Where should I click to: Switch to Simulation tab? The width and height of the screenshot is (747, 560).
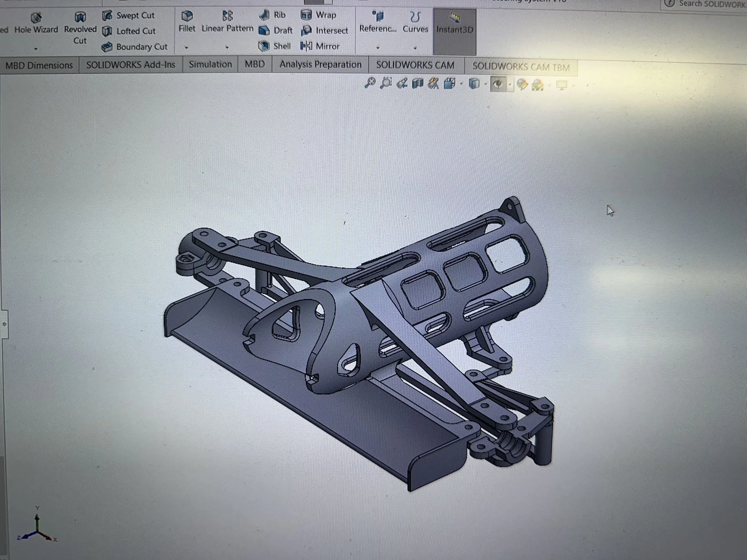(x=210, y=65)
